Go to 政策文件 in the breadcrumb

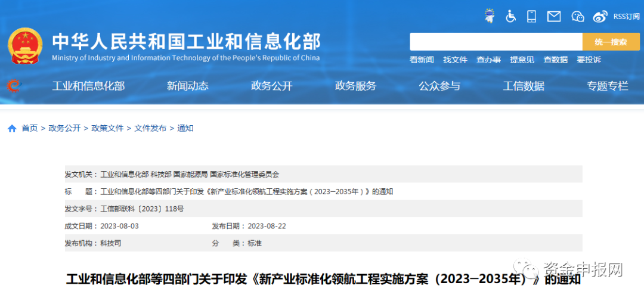[x=107, y=129]
